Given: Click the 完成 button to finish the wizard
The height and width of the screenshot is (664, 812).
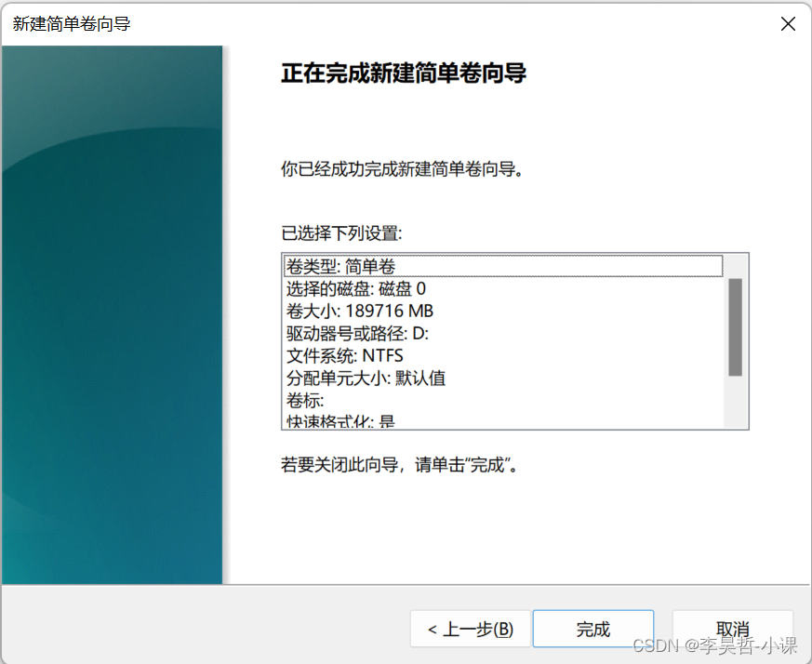Looking at the screenshot, I should (x=593, y=629).
